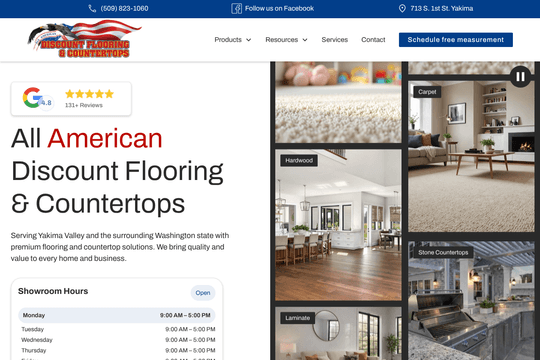Click the word American in the headline
The height and width of the screenshot is (360, 540).
tap(105, 138)
